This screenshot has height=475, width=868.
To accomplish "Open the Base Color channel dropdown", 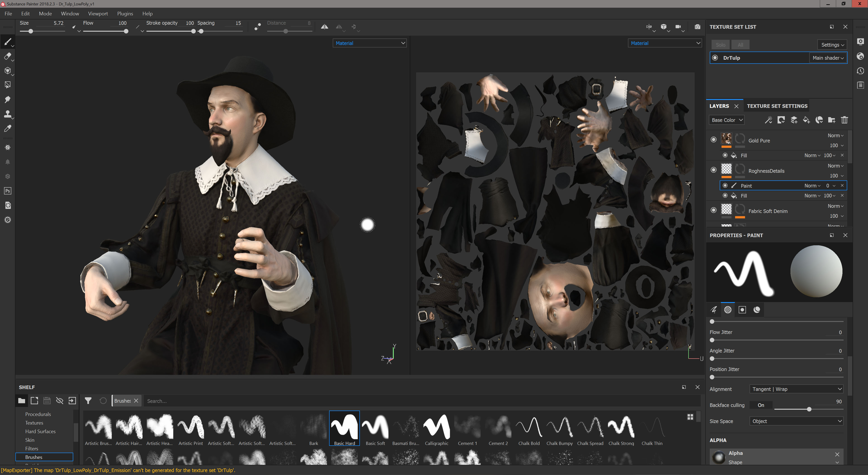I will [x=726, y=120].
